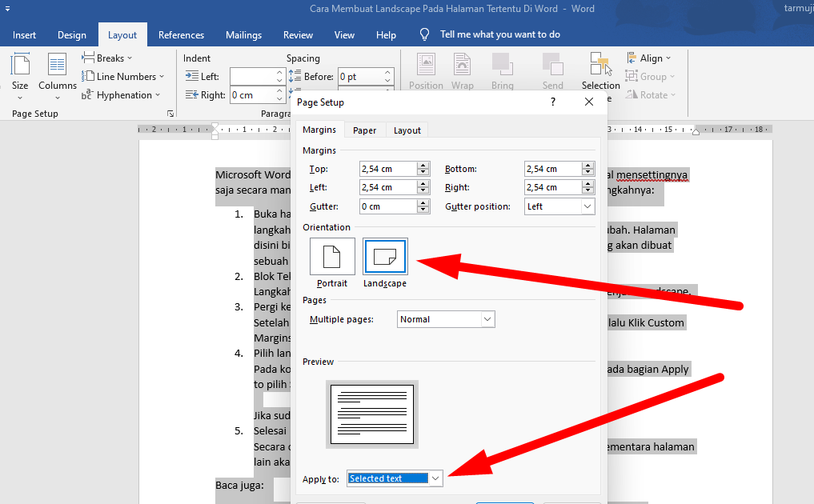Click the Left margin field
The image size is (814, 504).
388,187
